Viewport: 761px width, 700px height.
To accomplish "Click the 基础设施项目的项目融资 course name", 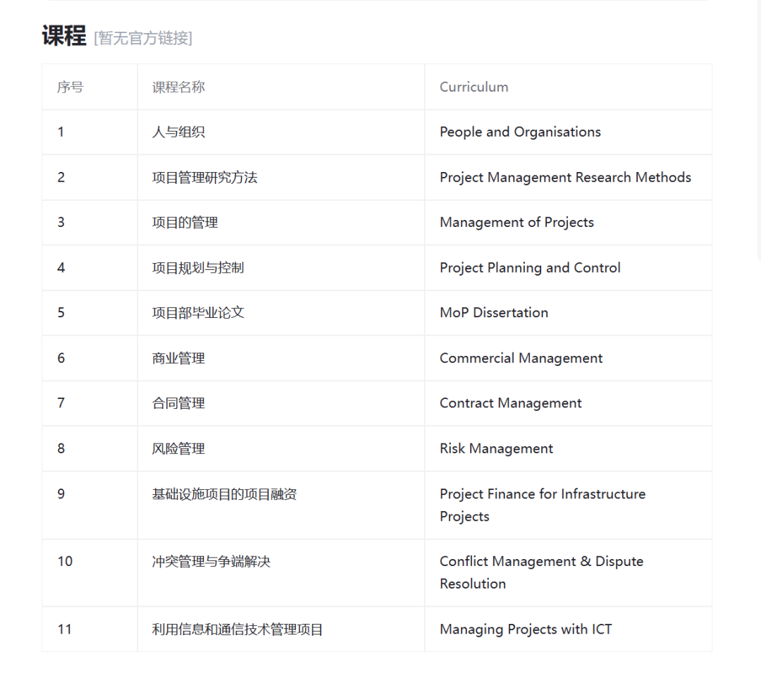I will click(x=224, y=494).
